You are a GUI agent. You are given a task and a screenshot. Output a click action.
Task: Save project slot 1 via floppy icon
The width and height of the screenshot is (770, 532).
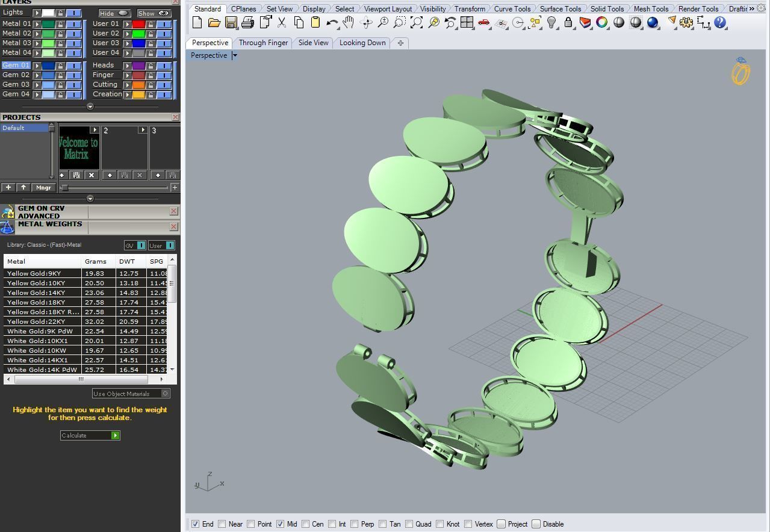(76, 175)
